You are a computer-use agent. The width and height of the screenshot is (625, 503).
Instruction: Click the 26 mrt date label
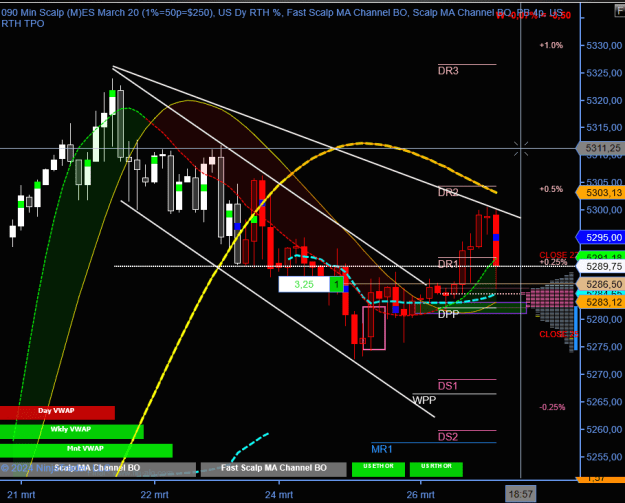421,495
